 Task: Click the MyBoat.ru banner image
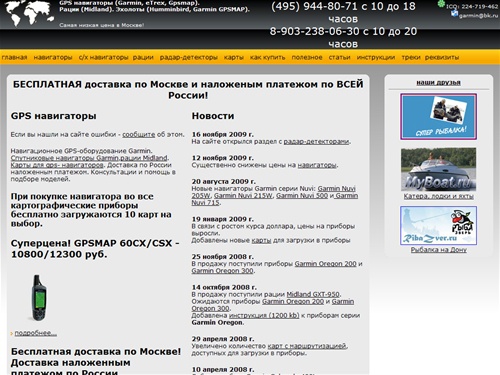coord(438,170)
